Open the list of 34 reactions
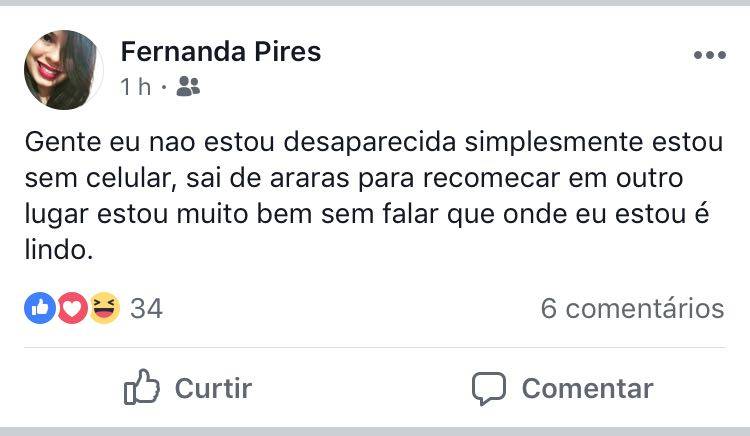This screenshot has width=750, height=436. pos(146,309)
